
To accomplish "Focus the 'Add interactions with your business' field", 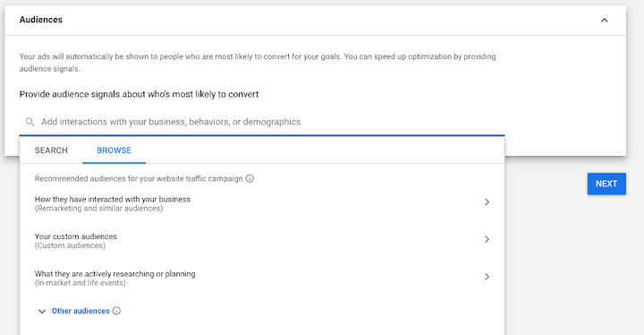I will coord(262,122).
